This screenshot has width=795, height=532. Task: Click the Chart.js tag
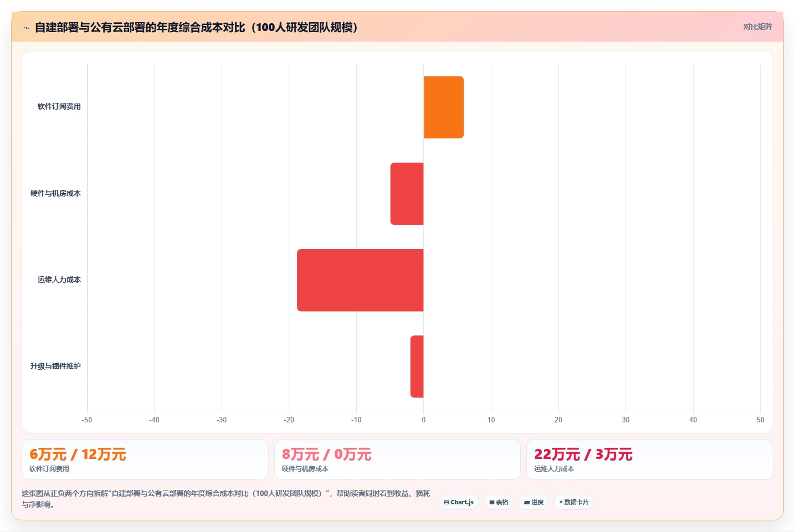click(459, 502)
